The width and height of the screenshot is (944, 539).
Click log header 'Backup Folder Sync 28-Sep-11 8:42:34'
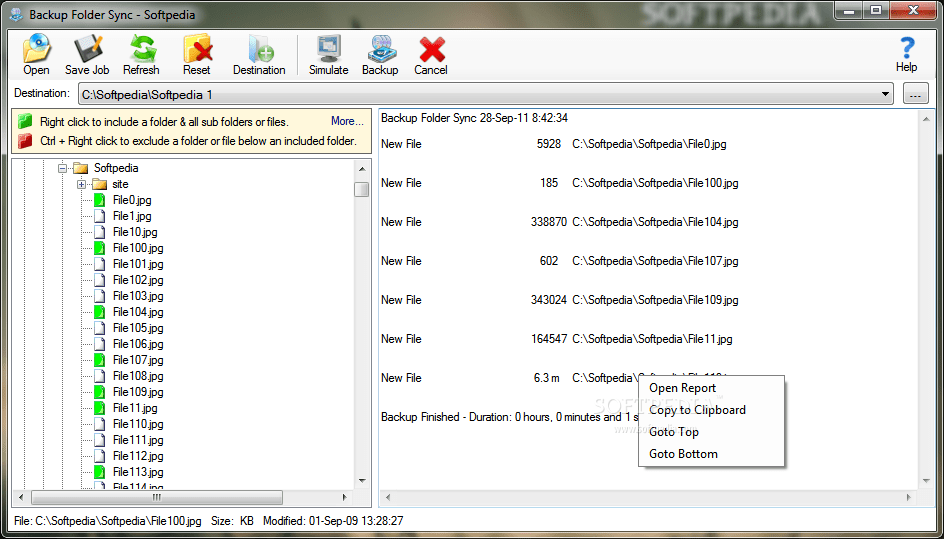(x=474, y=118)
